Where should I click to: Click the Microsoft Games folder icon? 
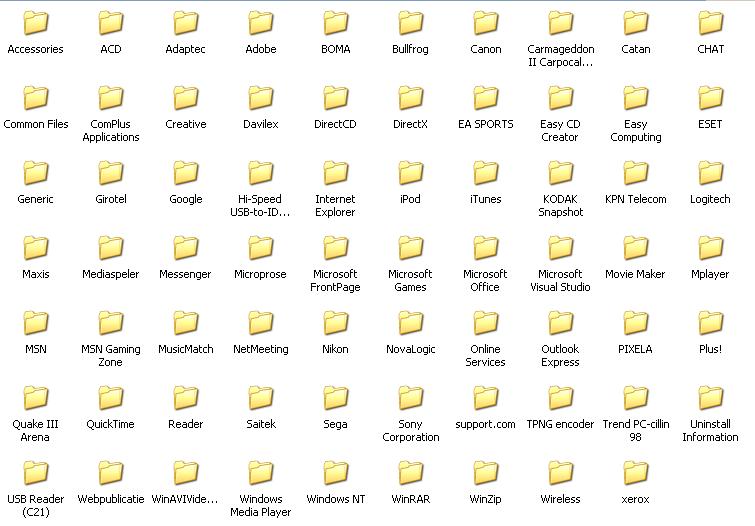pyautogui.click(x=411, y=248)
